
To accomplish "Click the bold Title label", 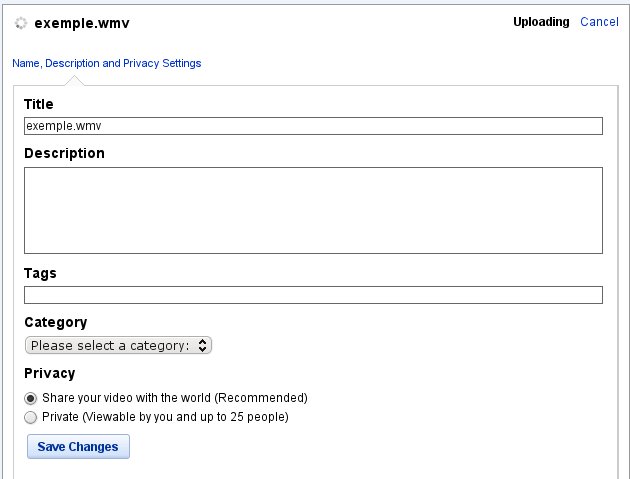I will point(39,104).
